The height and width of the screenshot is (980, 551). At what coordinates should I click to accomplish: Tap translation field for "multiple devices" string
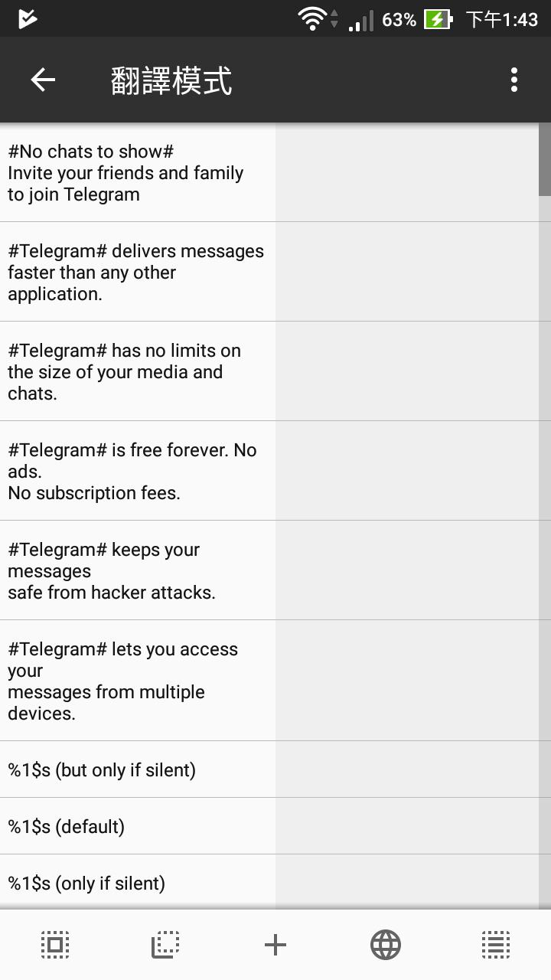pos(407,681)
